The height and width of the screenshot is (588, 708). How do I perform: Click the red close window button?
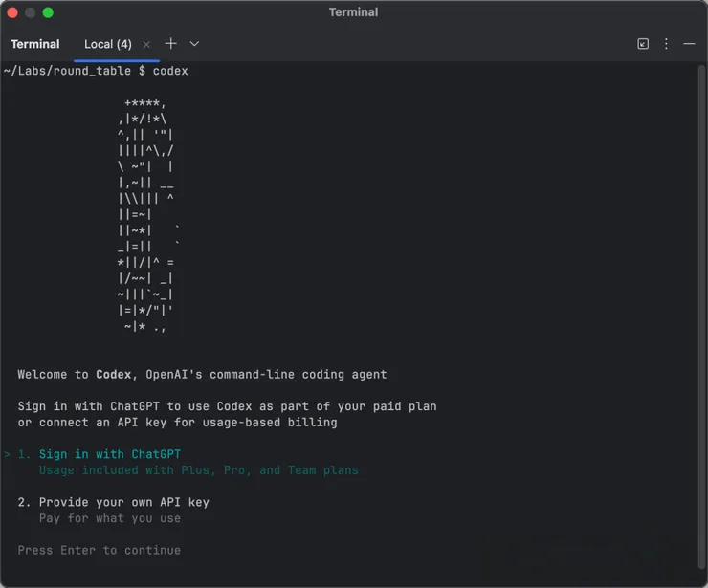pyautogui.click(x=12, y=12)
